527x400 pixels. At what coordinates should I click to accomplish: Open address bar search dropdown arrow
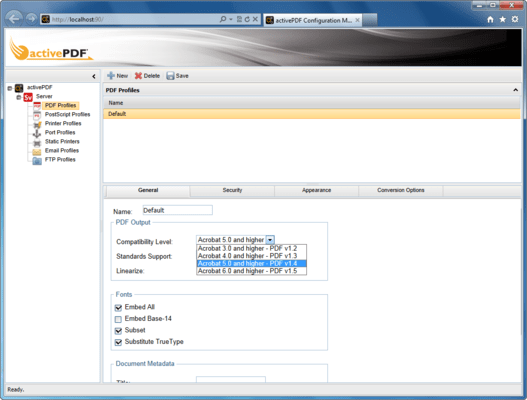click(231, 19)
